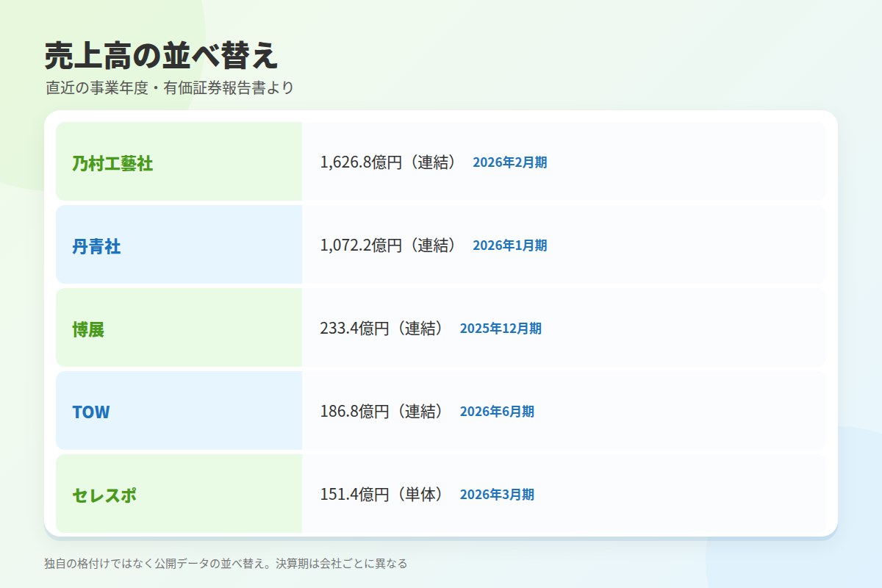Click the fiscal period 2025年12月期

tap(501, 329)
